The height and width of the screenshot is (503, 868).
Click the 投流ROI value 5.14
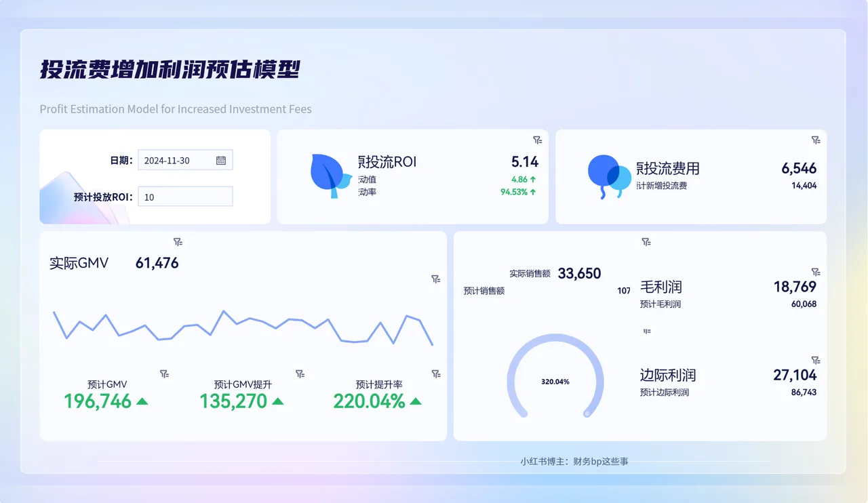525,162
